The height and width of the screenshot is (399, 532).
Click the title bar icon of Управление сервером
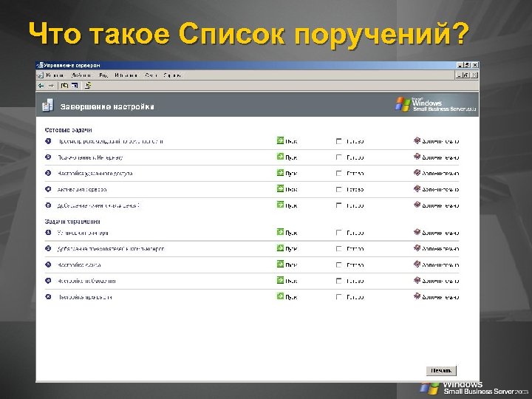click(x=40, y=65)
